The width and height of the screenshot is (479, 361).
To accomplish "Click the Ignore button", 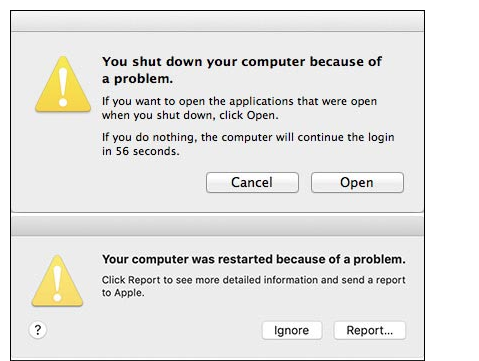I will click(292, 330).
